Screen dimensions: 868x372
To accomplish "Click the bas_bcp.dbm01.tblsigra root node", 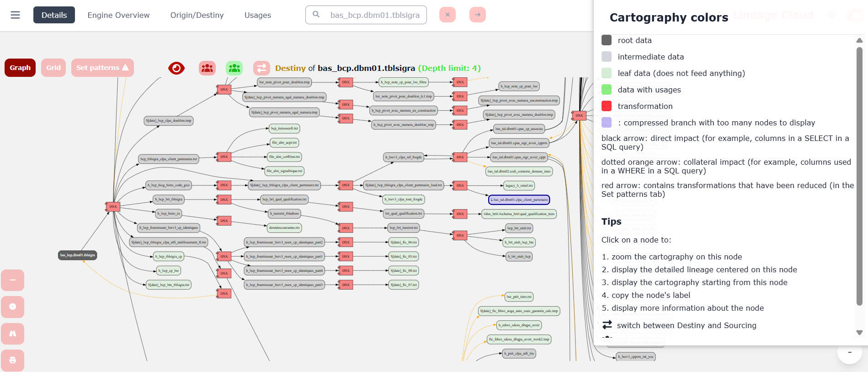I will [x=78, y=255].
